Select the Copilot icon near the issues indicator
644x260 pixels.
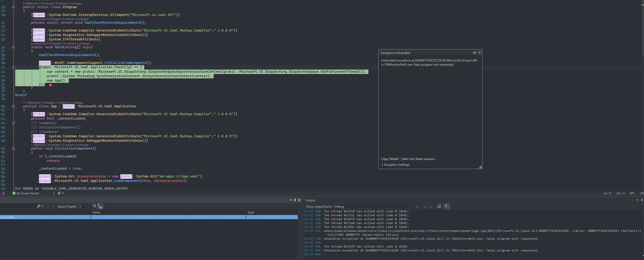(3, 193)
